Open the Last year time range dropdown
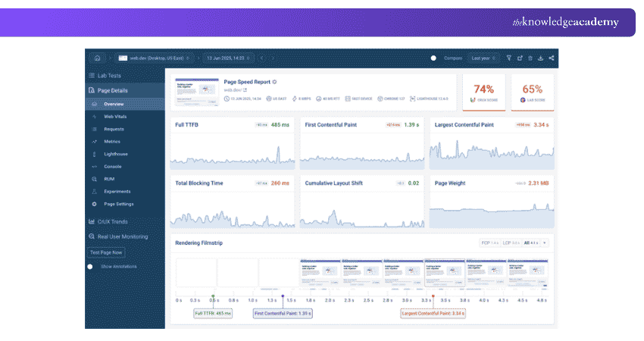This screenshot has width=644, height=341. [x=483, y=58]
